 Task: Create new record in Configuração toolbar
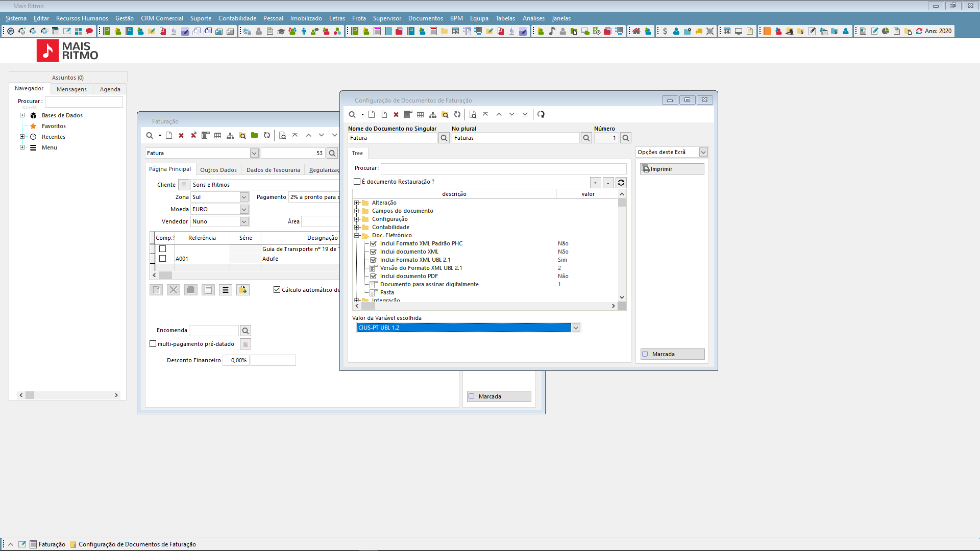click(372, 114)
